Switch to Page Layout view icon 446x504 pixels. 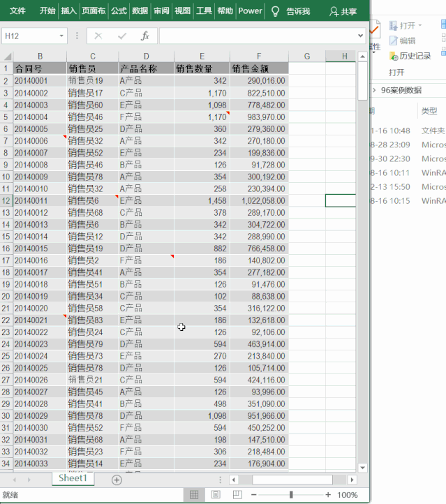[216, 495]
